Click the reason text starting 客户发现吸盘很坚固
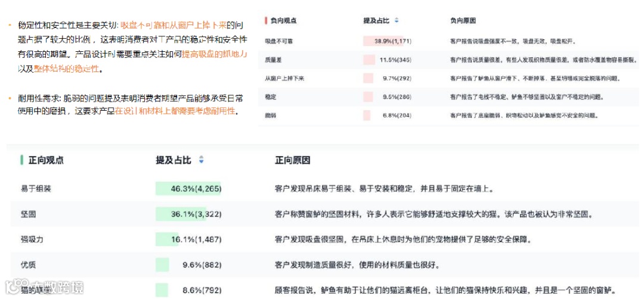 coord(403,239)
